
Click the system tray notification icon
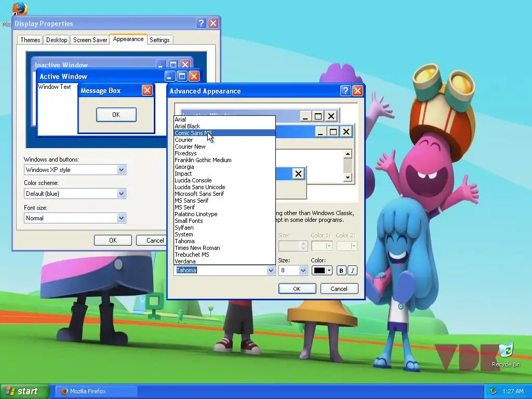(494, 391)
